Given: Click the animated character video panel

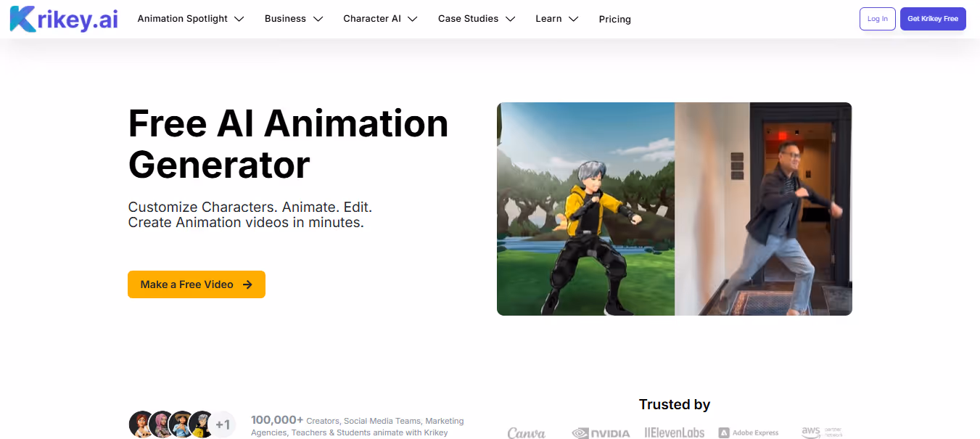Looking at the screenshot, I should pyautogui.click(x=586, y=209).
